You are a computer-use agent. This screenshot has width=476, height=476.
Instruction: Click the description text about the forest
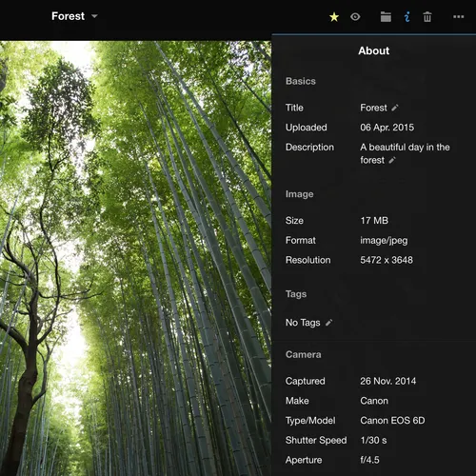pos(405,153)
